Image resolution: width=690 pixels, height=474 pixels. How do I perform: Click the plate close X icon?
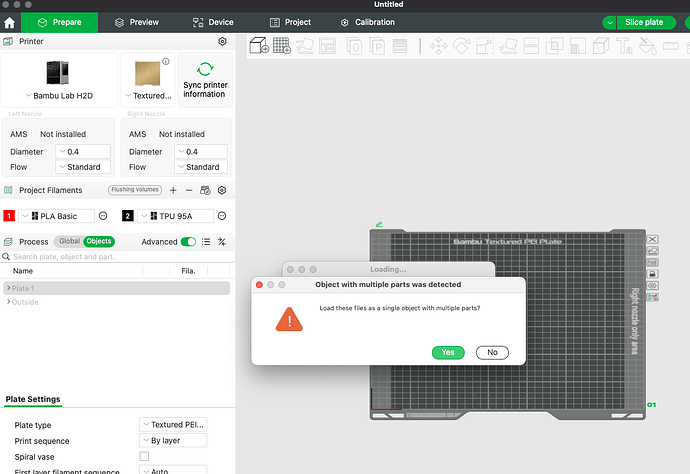click(652, 239)
